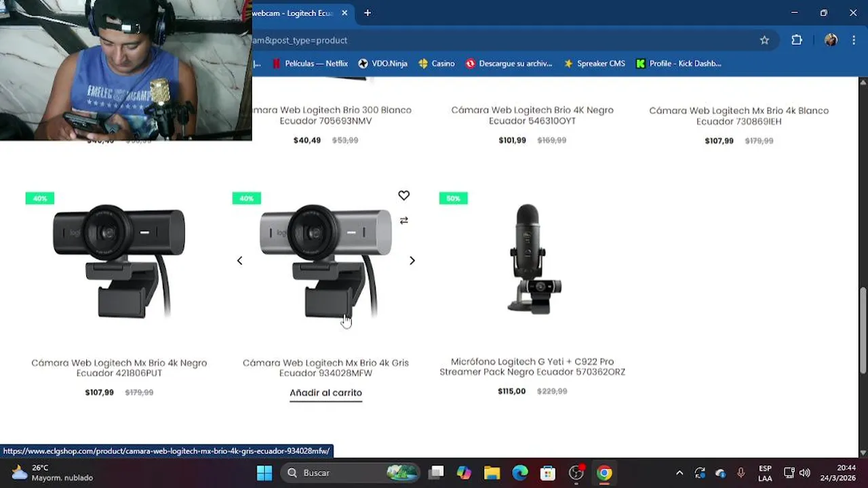Open Cámara Web Logitech Mx Brio 4k Negro title
This screenshot has width=868, height=488.
[x=119, y=368]
